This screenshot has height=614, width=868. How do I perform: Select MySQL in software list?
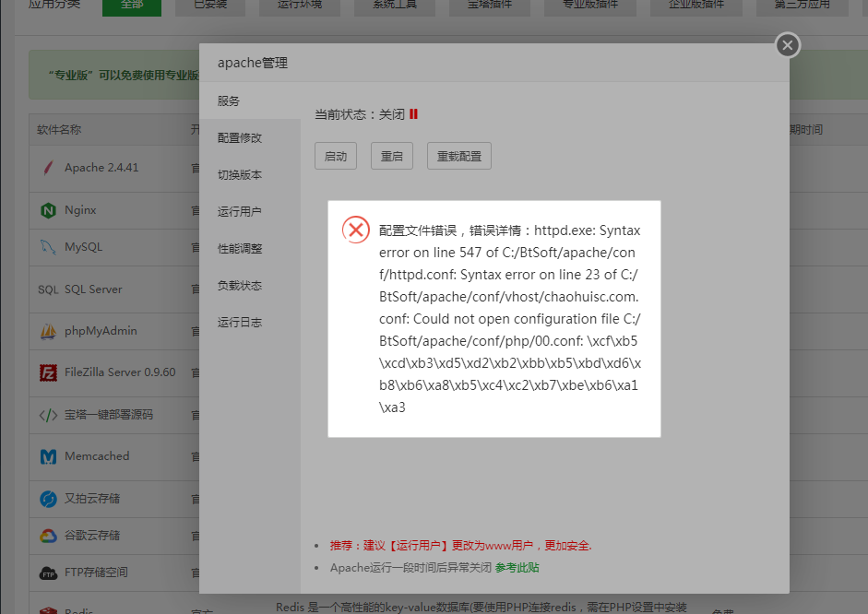click(x=84, y=247)
